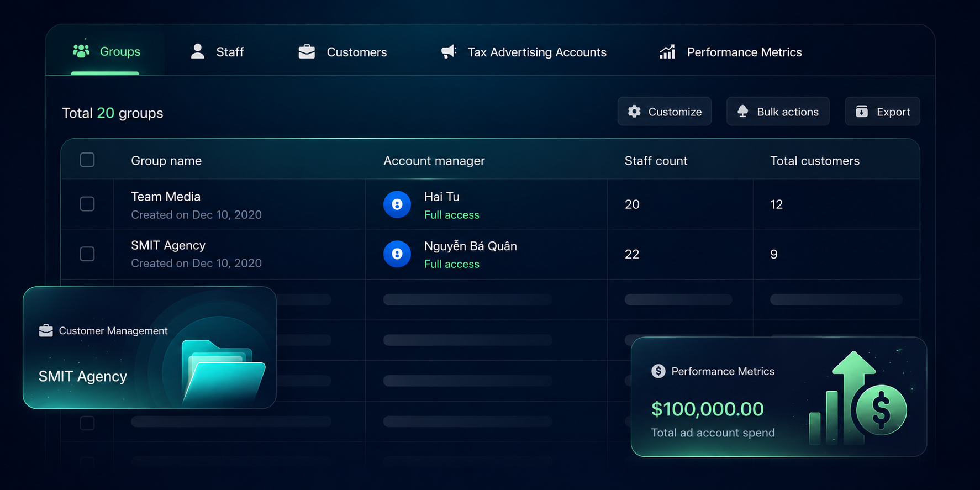The height and width of the screenshot is (490, 980).
Task: Click Team Media's Created on Dec 10, 2020 text
Action: tap(196, 215)
